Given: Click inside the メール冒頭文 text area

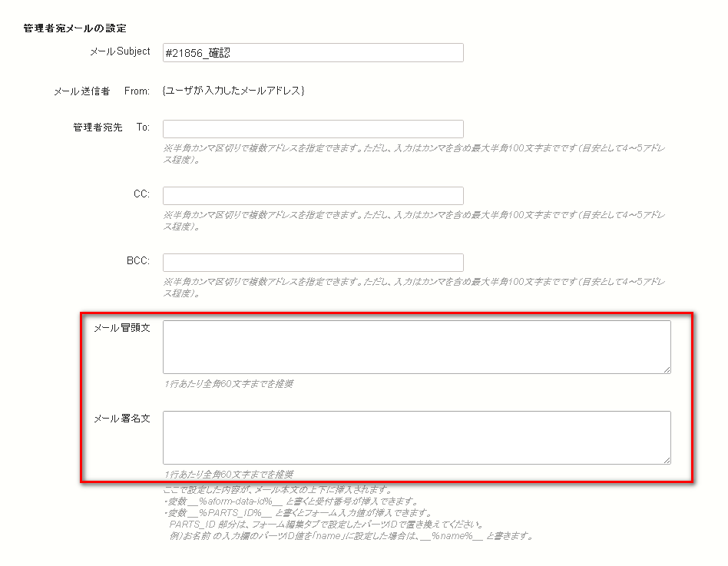Looking at the screenshot, I should click(x=415, y=346).
